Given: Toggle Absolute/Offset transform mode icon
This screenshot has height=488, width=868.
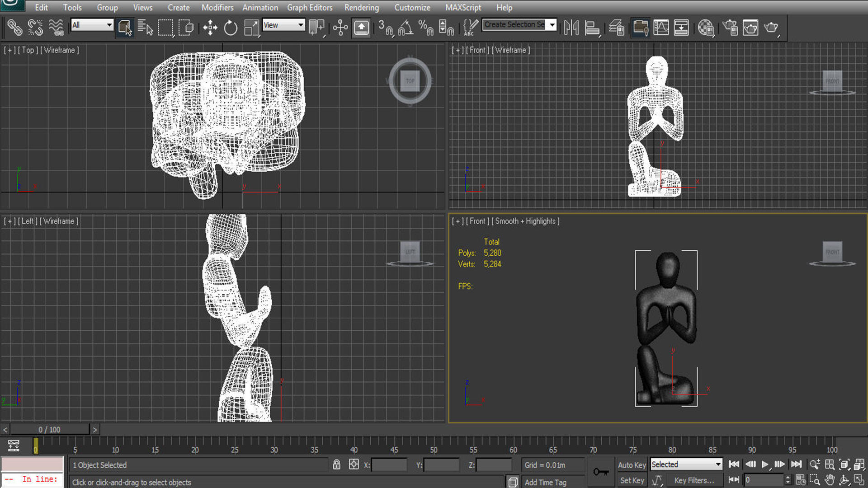Looking at the screenshot, I should point(354,465).
